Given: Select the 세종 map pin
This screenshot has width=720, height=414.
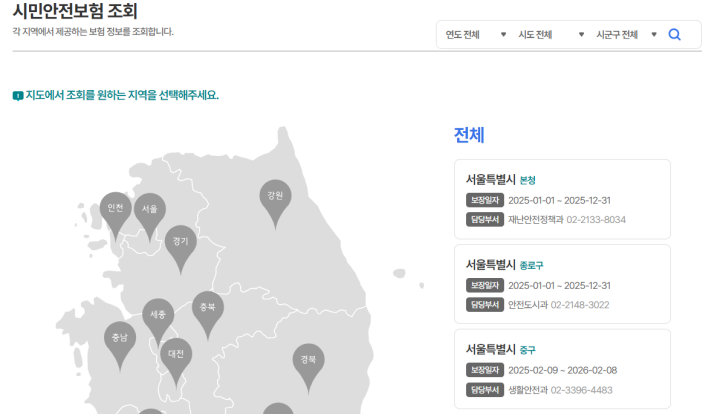Looking at the screenshot, I should tap(158, 323).
